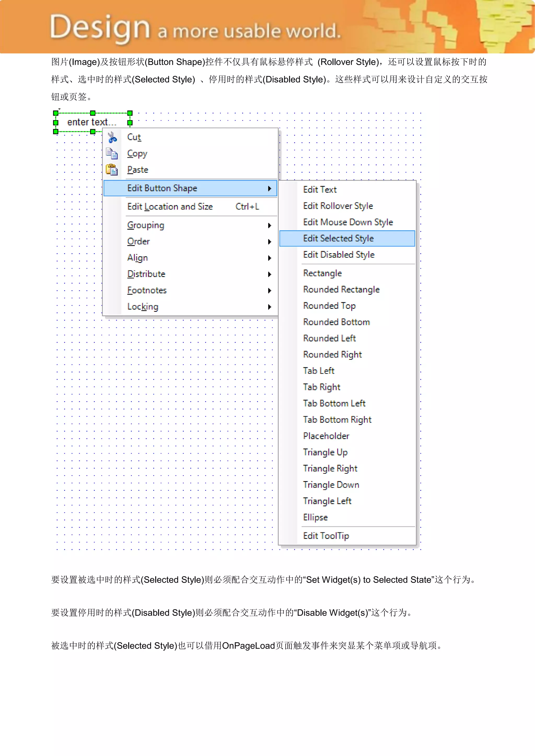
Task: Pick Edit Mouse Down Style option
Action: click(x=348, y=222)
